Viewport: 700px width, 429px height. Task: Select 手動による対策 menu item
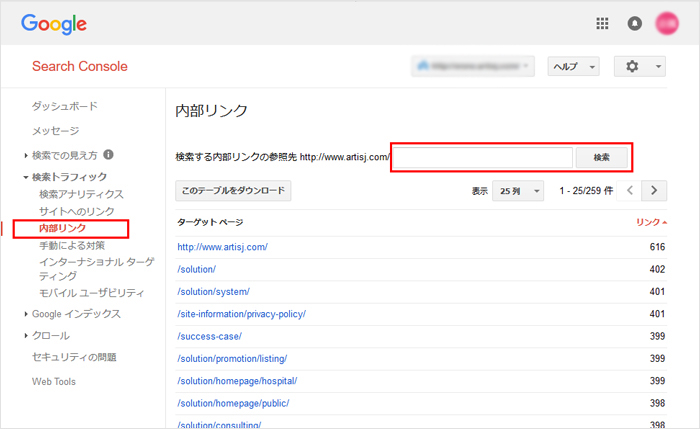click(x=72, y=245)
